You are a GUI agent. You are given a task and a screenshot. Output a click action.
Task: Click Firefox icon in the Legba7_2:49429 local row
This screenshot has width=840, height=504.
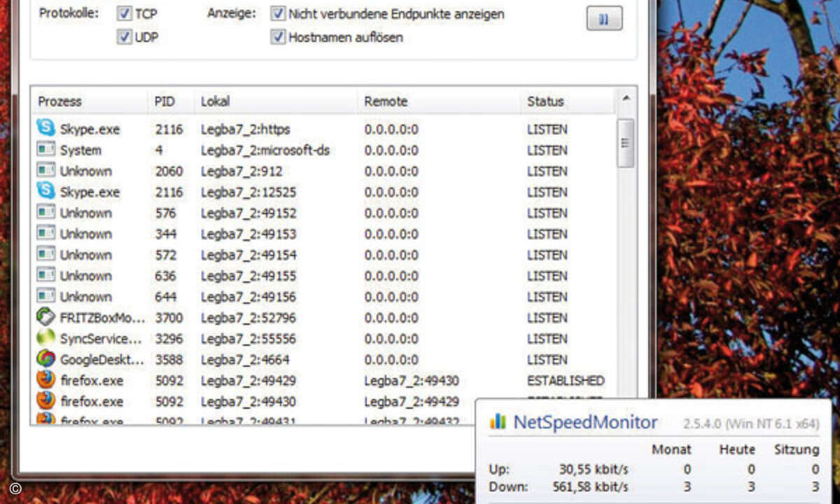click(45, 380)
